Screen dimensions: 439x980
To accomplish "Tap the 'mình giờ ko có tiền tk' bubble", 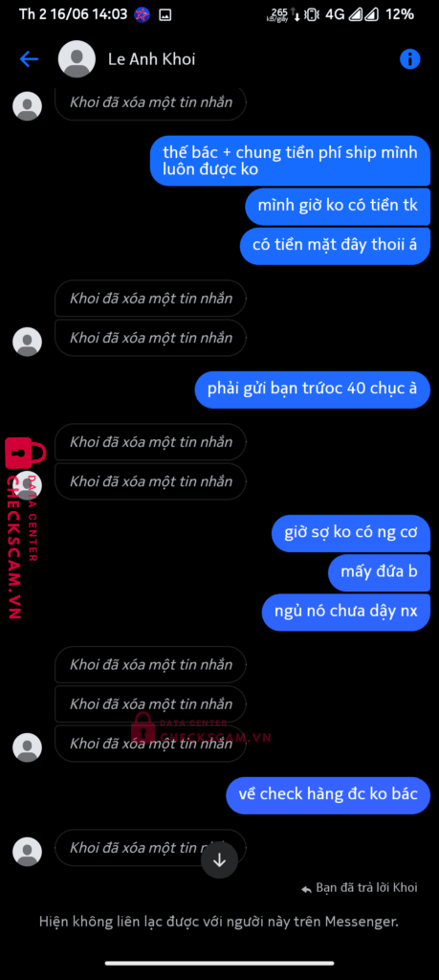I will coord(338,207).
